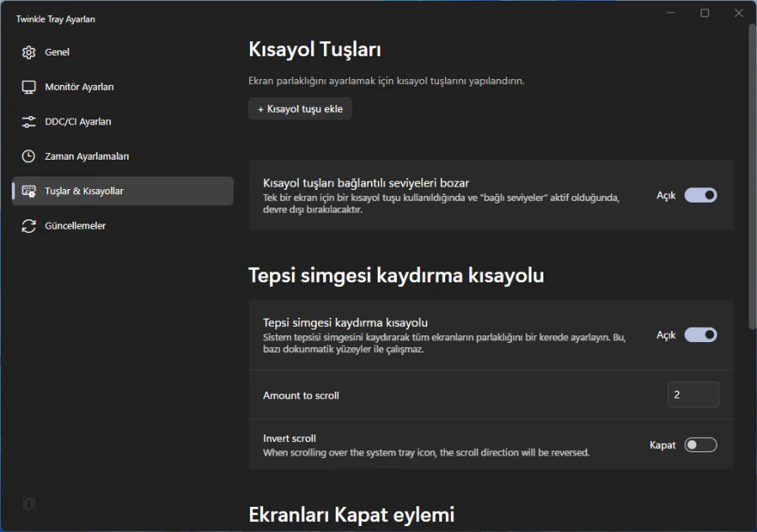Click the bug icon at the bottom left
Image resolution: width=757 pixels, height=532 pixels.
28,503
